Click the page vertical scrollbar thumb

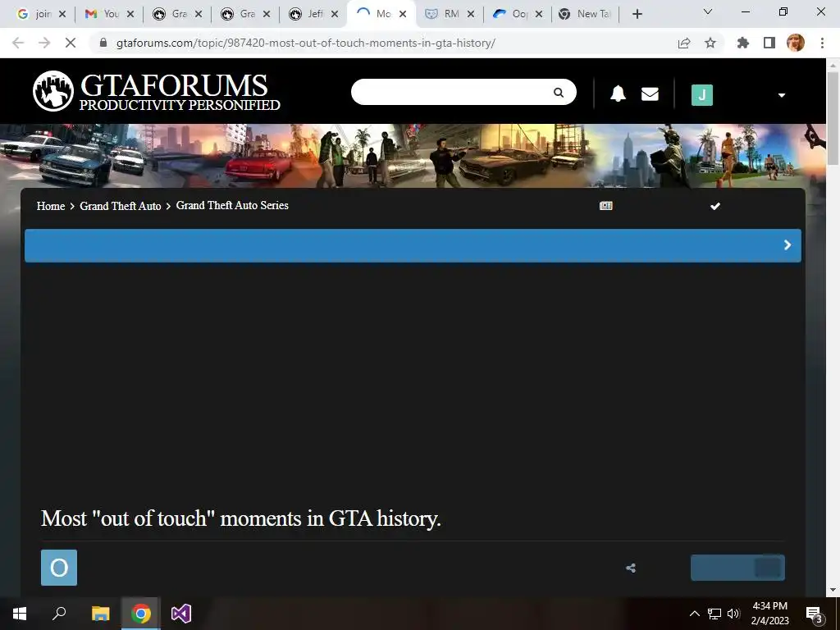[833, 118]
